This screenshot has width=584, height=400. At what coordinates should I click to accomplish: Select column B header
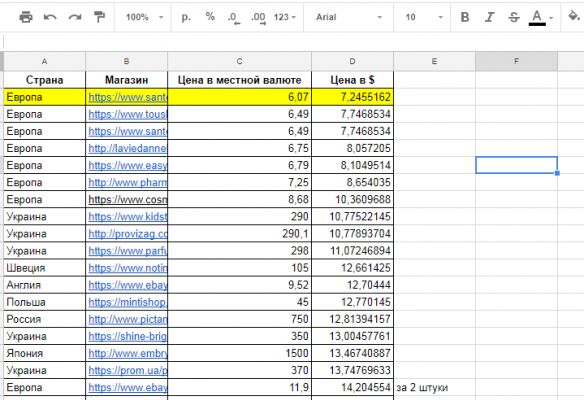tap(127, 61)
